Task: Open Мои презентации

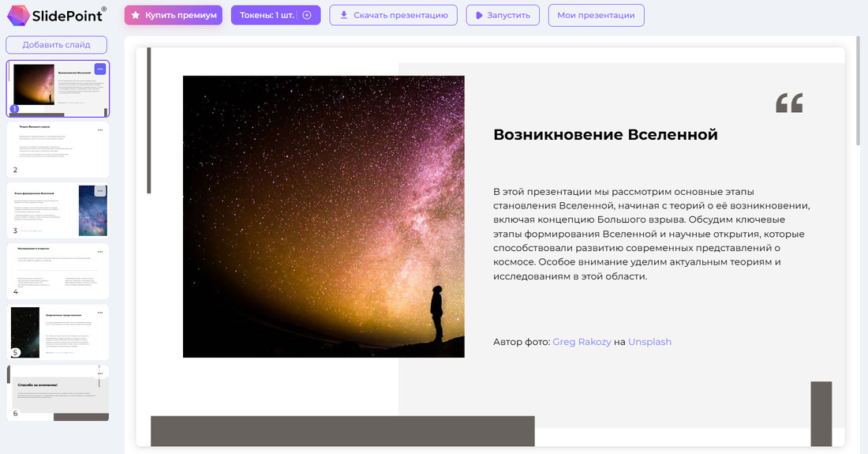Action: [x=597, y=16]
